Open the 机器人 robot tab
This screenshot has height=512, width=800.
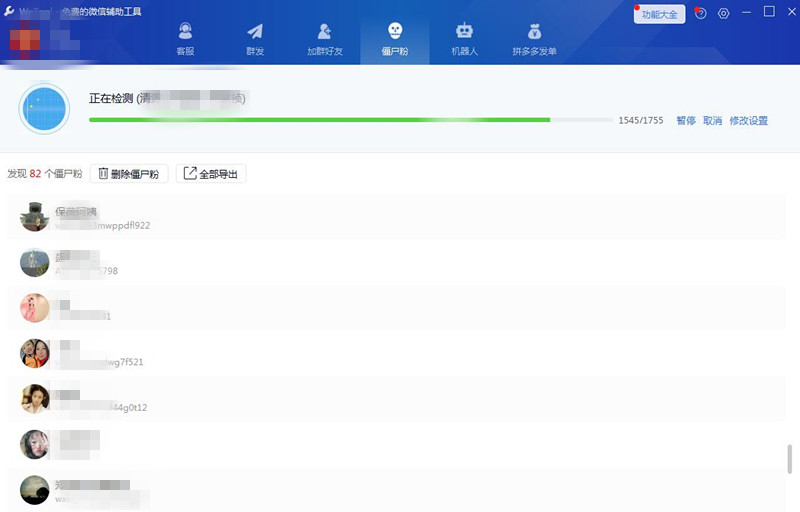pyautogui.click(x=464, y=39)
